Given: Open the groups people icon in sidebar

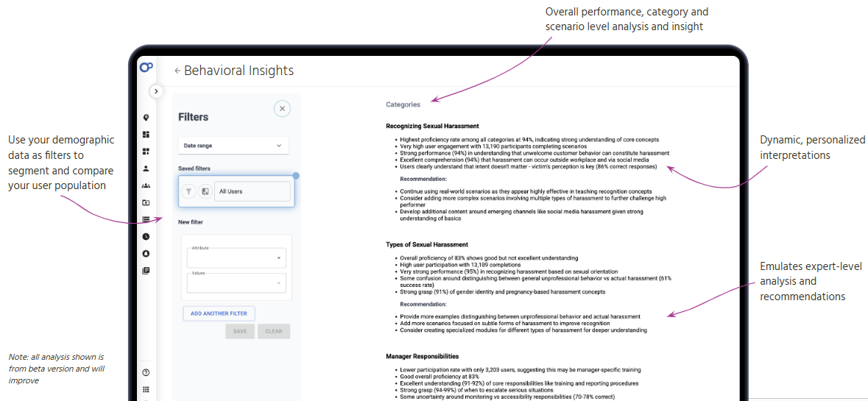Looking at the screenshot, I should (147, 185).
